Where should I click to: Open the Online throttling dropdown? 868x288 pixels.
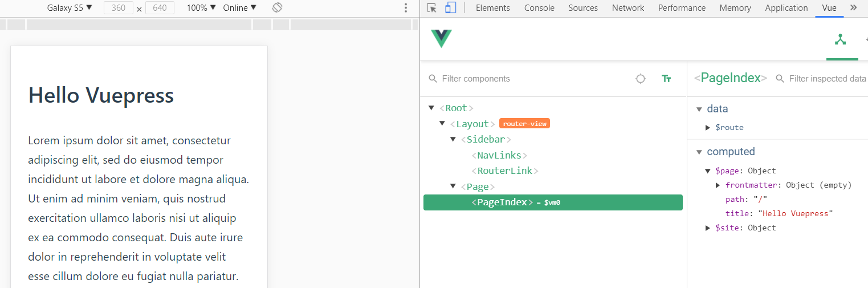(239, 8)
